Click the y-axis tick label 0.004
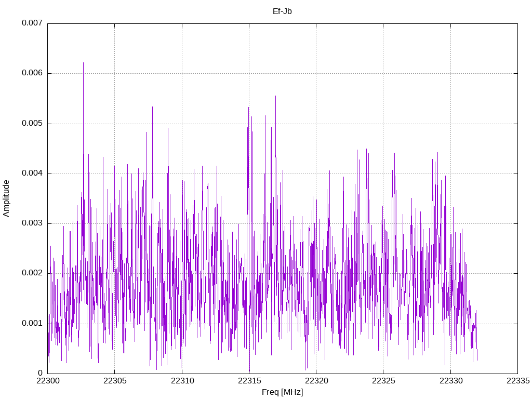This screenshot has height=399, width=532. (32, 173)
